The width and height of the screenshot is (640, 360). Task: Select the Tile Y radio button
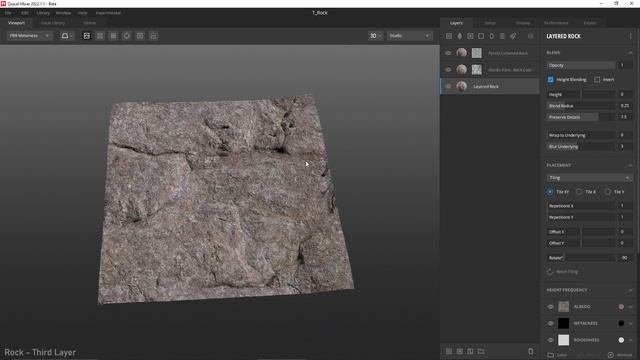point(607,191)
